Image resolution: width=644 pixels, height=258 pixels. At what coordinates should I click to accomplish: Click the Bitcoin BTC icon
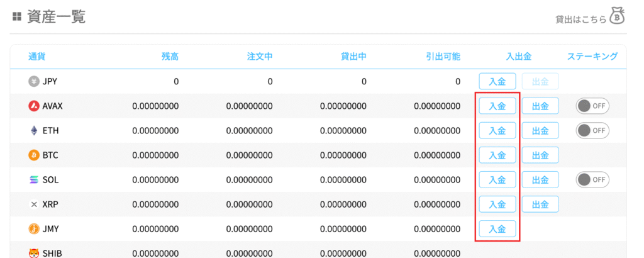point(34,155)
